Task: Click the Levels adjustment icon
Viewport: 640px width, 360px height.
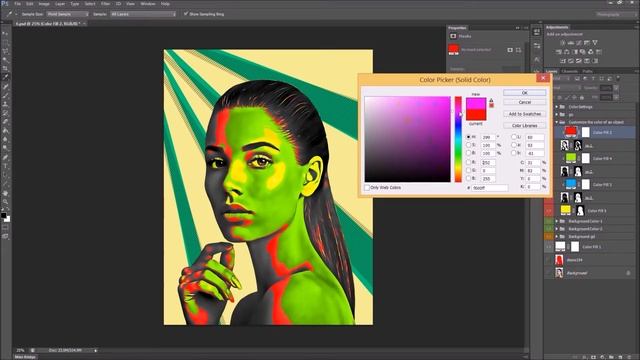Action: [x=571, y=42]
